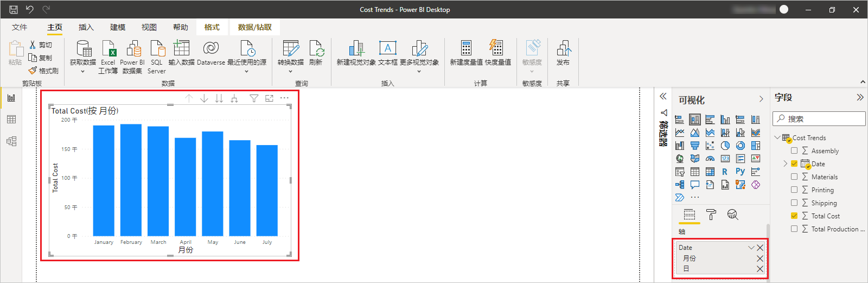Expand the 筛选器 pane chevron
The width and height of the screenshot is (868, 283).
click(x=663, y=96)
